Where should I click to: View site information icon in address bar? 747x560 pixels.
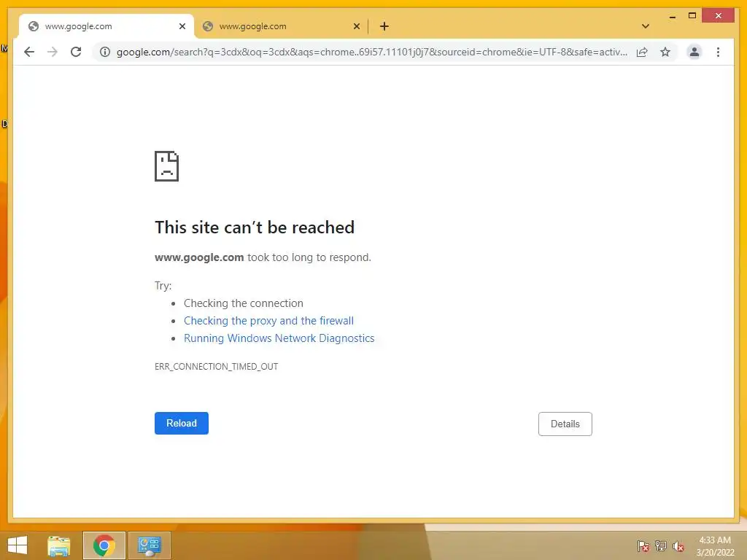pos(105,52)
